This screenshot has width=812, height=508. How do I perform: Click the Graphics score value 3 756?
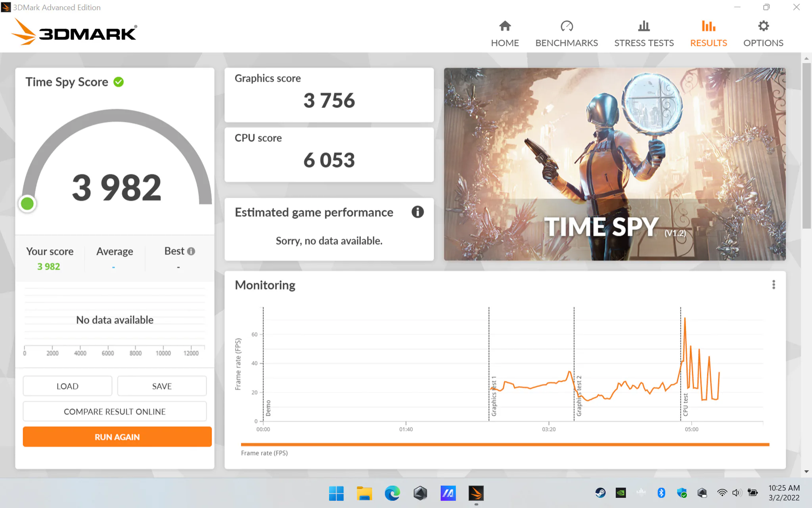(329, 100)
